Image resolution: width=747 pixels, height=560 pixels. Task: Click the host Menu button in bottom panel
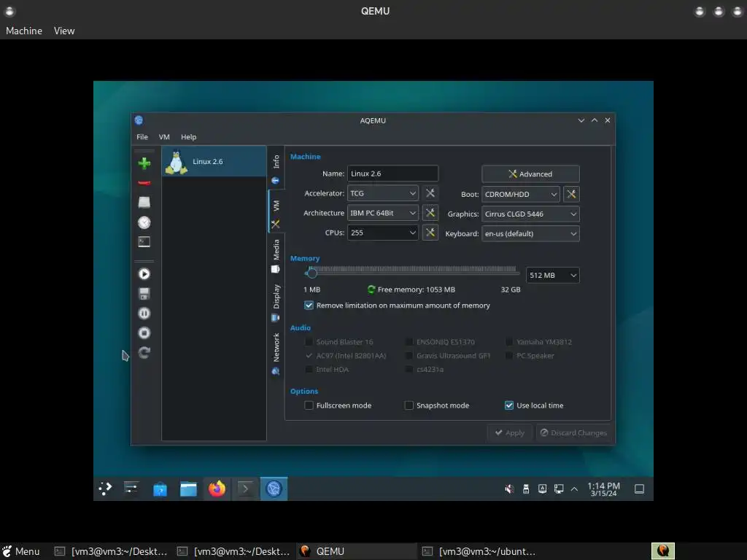point(21,551)
